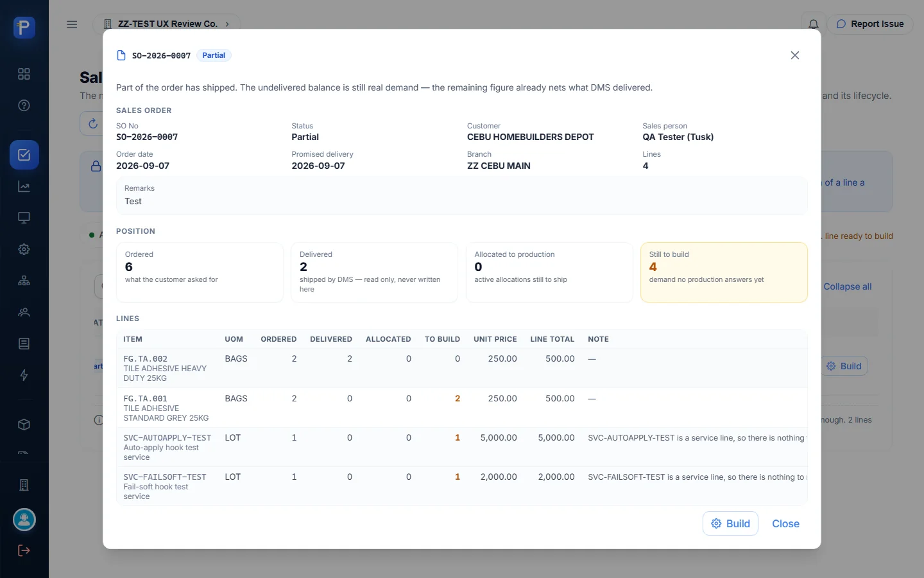Click the user avatar in sidebar
Image resolution: width=924 pixels, height=578 pixels.
pos(24,520)
